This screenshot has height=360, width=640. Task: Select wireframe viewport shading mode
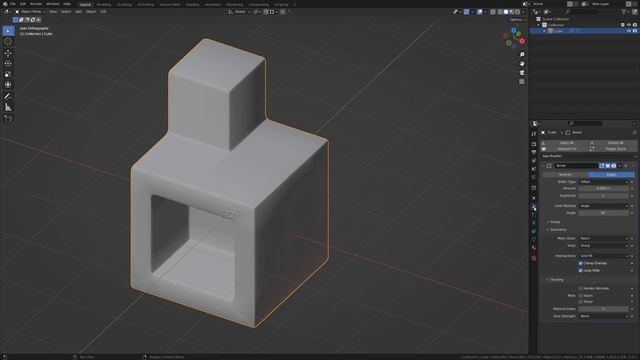click(x=500, y=12)
